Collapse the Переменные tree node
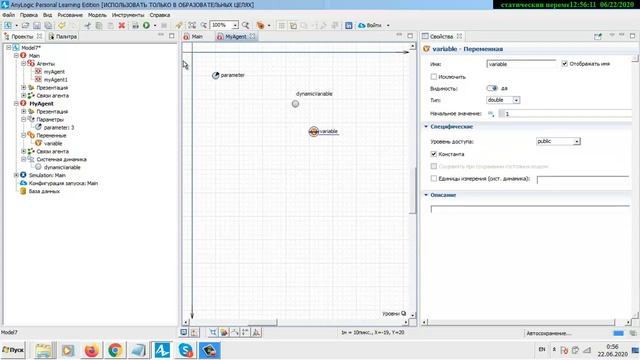This screenshot has height=360, width=640. tap(23, 136)
